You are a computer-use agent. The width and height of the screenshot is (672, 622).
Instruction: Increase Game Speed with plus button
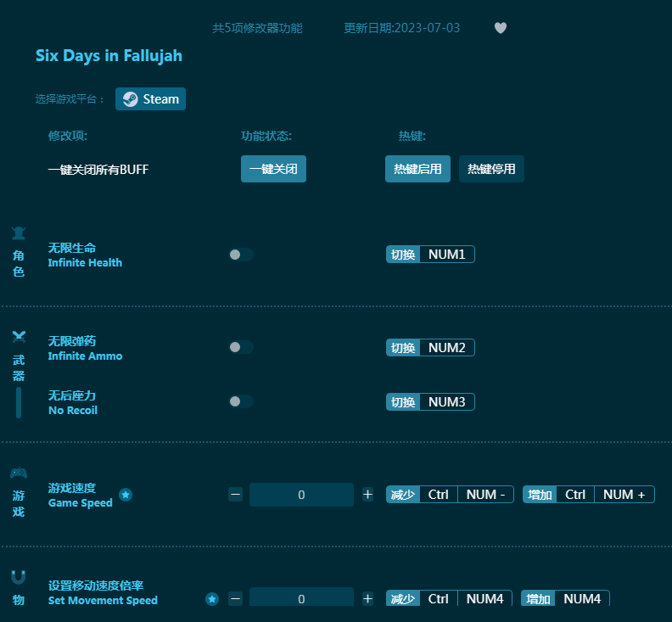tap(367, 494)
